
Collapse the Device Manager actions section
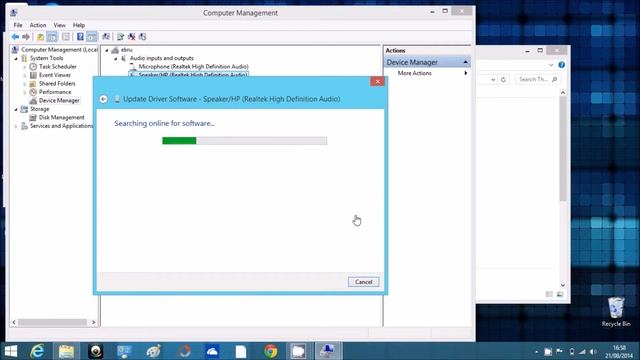[465, 62]
